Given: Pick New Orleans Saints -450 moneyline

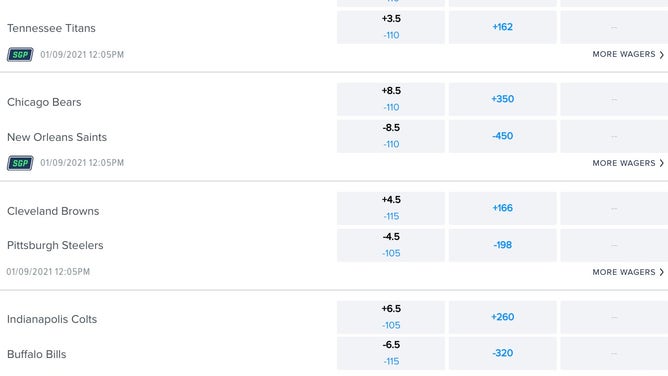Looking at the screenshot, I should 503,136.
